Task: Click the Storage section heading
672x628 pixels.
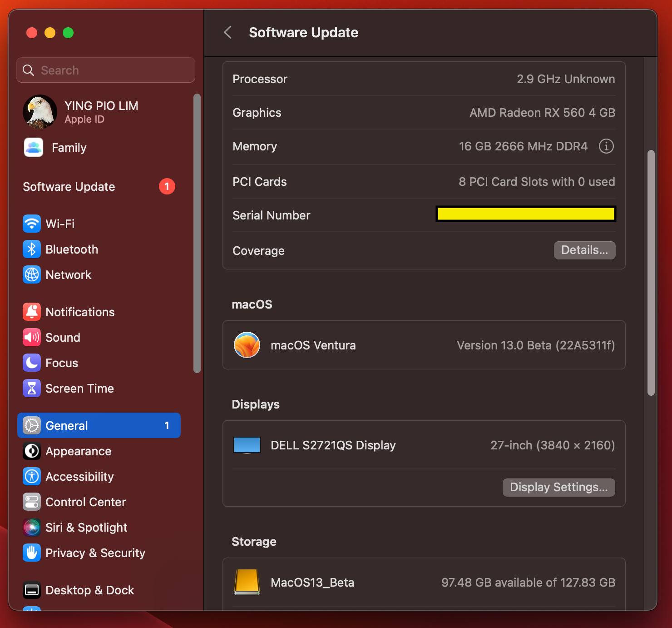Action: coord(254,542)
